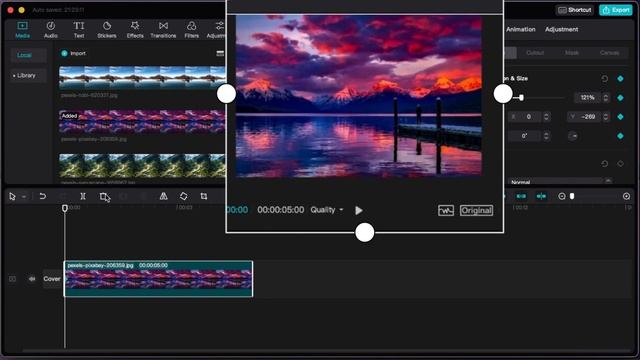Click the X position stepper arrows

point(546,117)
